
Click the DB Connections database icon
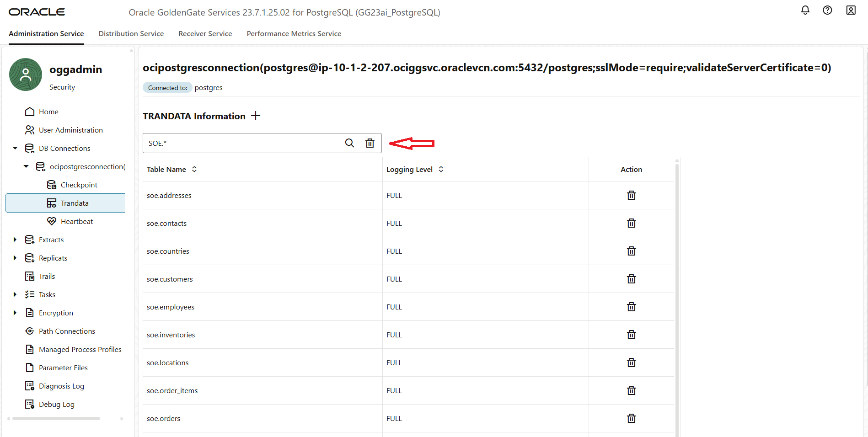pos(30,148)
